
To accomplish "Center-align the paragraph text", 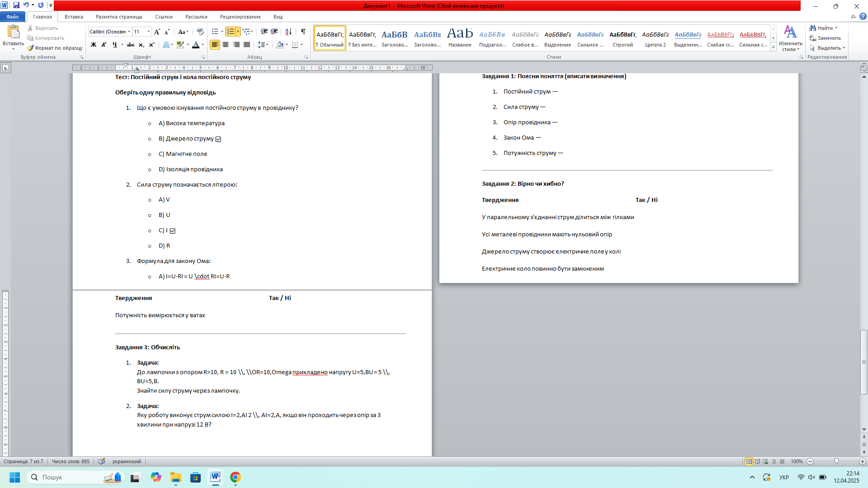I will coord(226,45).
